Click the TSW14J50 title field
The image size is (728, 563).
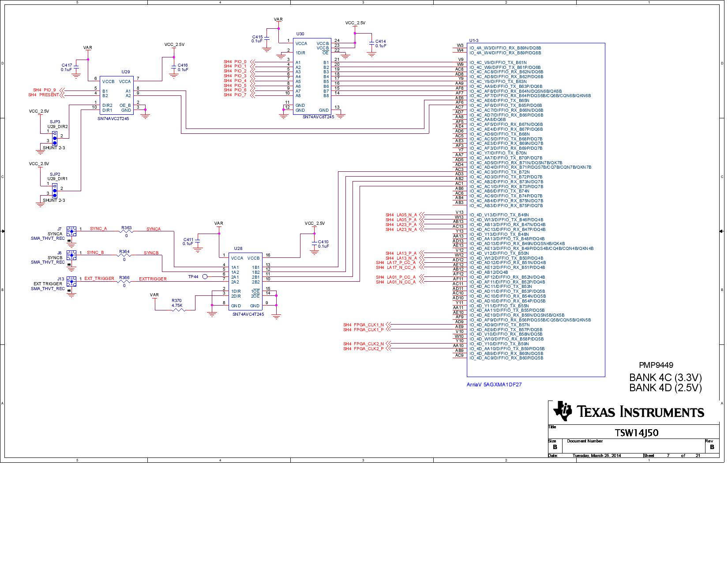point(637,432)
